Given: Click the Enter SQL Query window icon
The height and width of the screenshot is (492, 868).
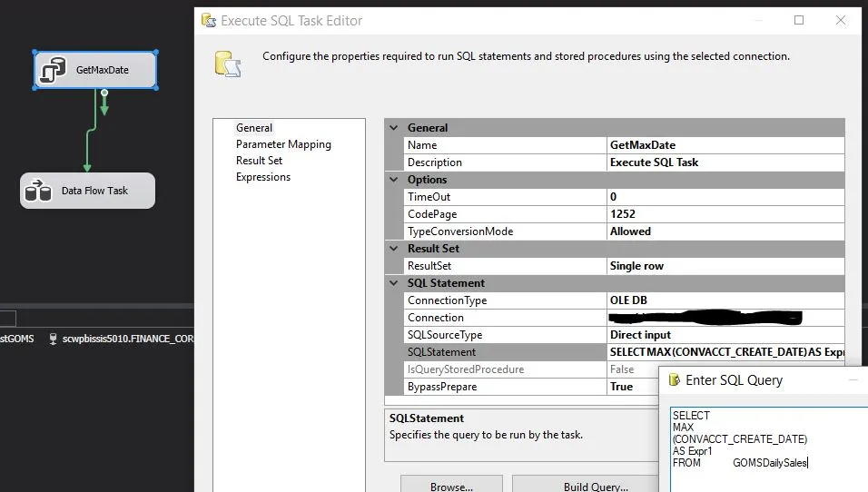Looking at the screenshot, I should point(674,379).
